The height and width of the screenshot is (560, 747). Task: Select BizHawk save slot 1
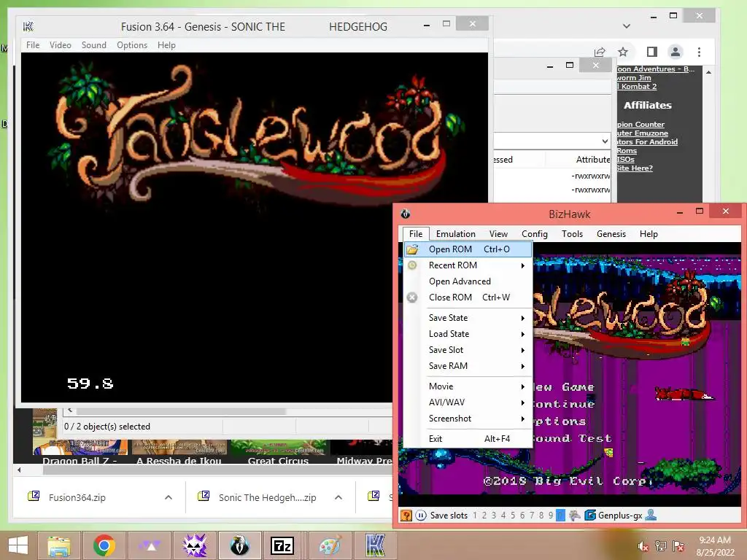pos(474,516)
